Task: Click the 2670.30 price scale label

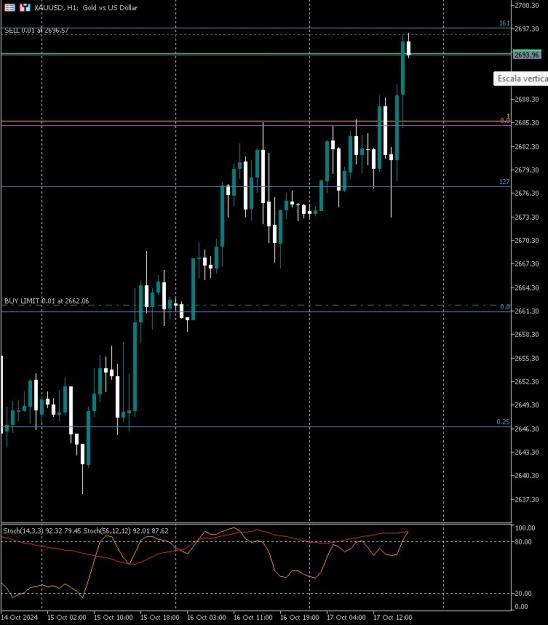Action: 527,240
